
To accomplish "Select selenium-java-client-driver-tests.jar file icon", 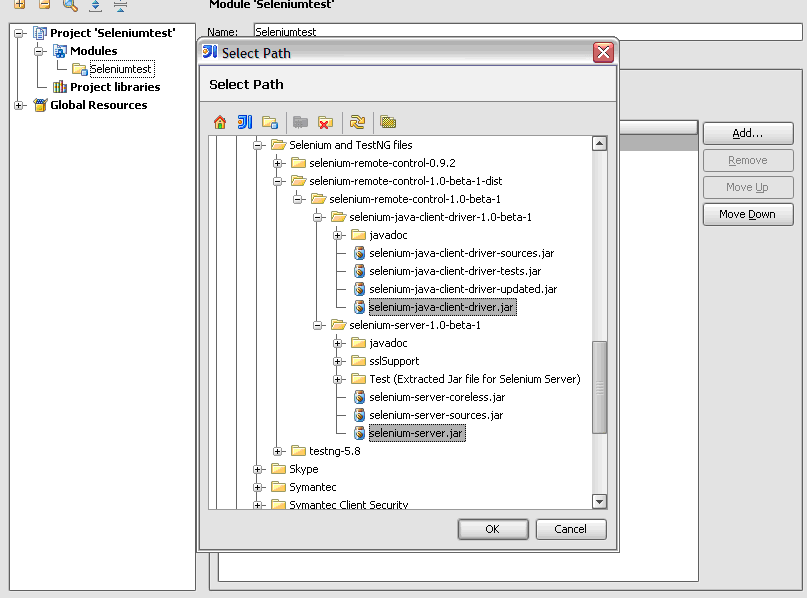I will [359, 271].
